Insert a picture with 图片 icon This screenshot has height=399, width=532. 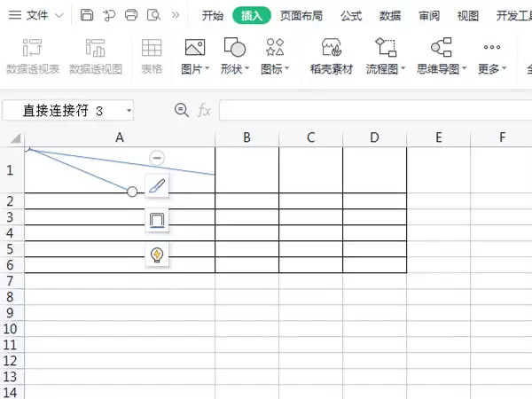coord(195,57)
